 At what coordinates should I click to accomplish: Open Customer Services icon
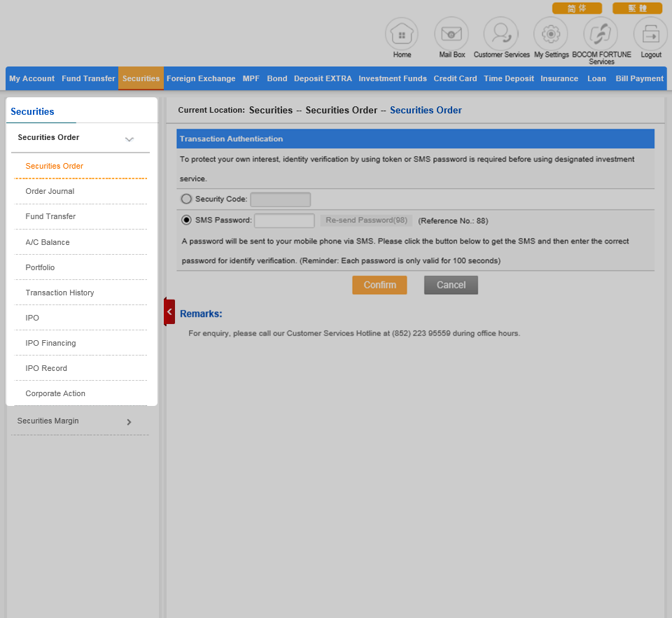[501, 34]
